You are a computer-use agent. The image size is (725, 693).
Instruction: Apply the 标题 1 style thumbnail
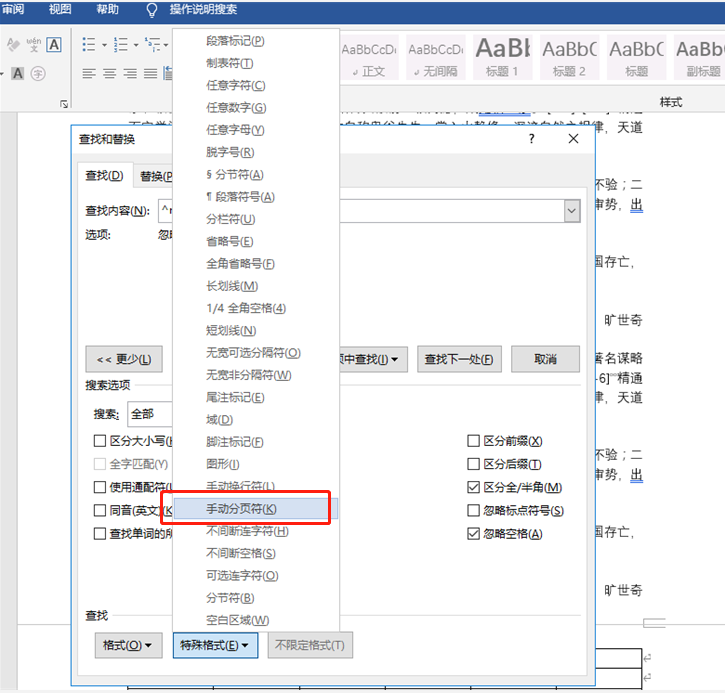click(x=503, y=57)
